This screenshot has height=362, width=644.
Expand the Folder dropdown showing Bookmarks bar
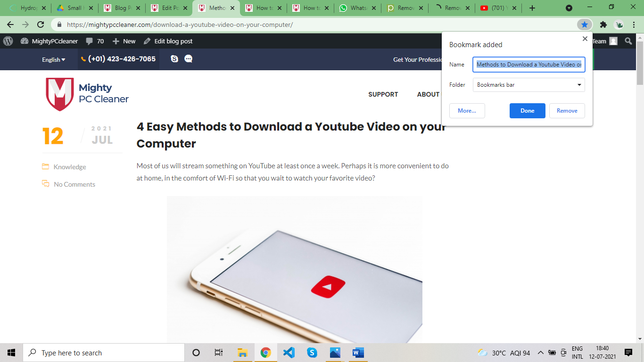click(x=529, y=85)
